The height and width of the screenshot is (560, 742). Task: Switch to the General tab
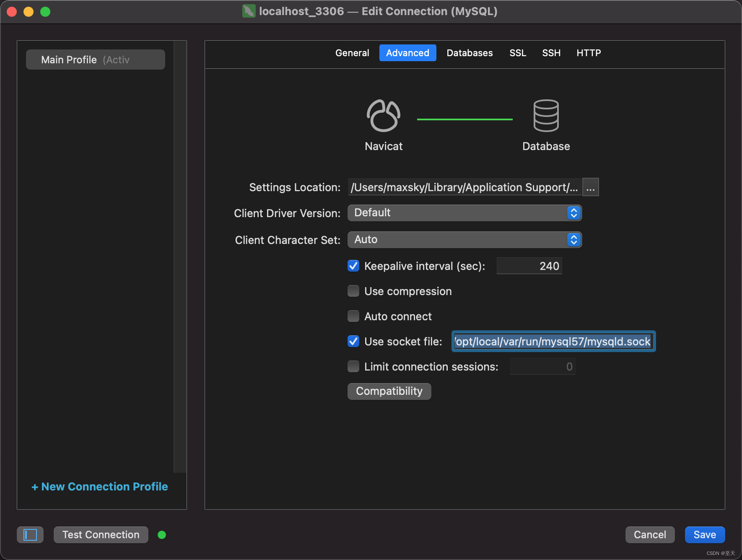(x=352, y=53)
